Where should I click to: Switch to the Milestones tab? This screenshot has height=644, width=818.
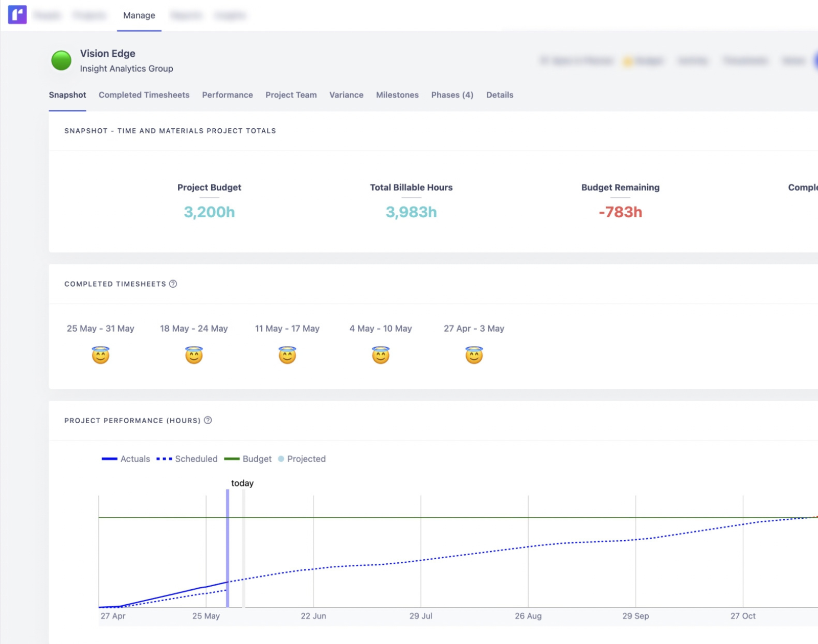pyautogui.click(x=397, y=95)
